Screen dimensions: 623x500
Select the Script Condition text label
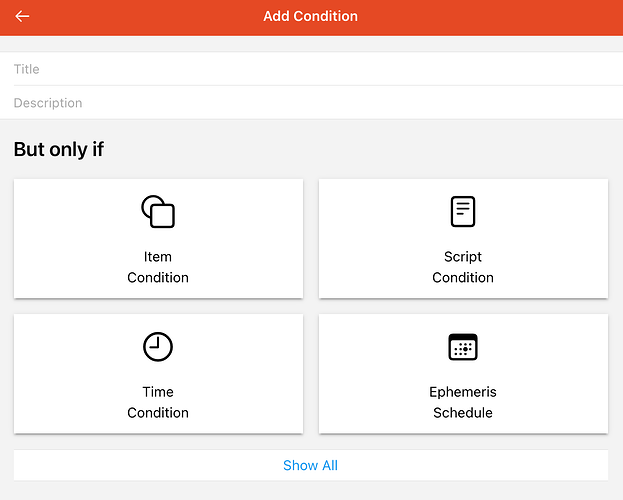click(x=463, y=267)
